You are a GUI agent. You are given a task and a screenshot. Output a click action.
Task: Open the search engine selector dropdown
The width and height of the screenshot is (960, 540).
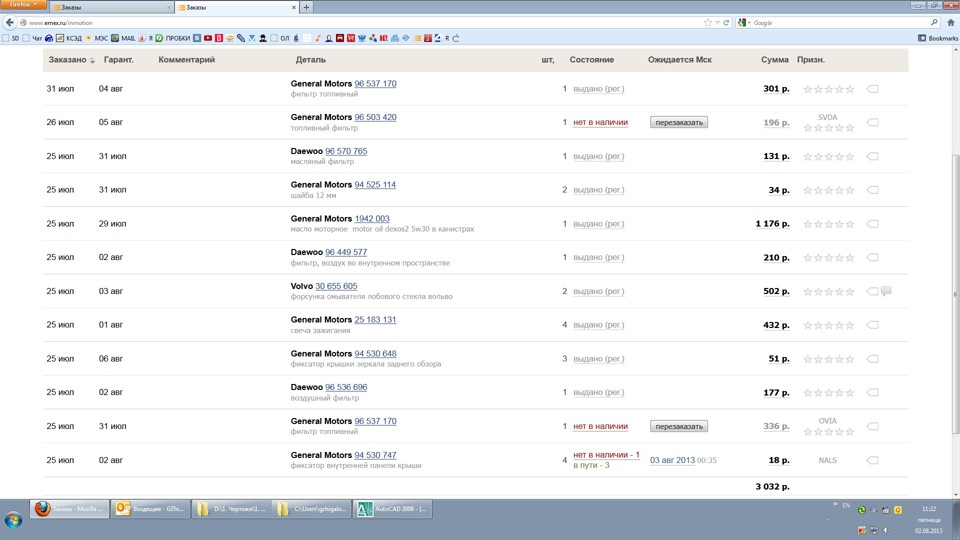click(x=744, y=23)
